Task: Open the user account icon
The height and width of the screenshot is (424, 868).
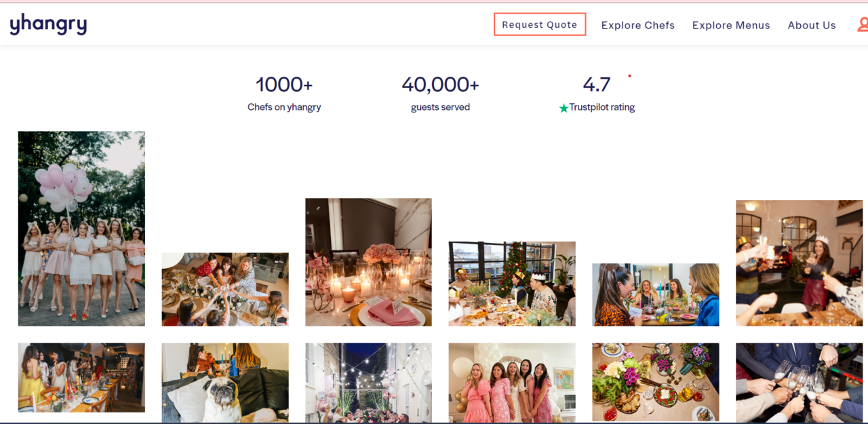Action: [863, 25]
